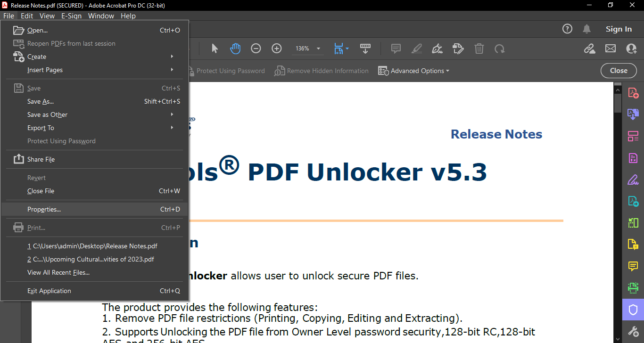
Task: Expand the Save as Other submenu
Action: (94, 114)
